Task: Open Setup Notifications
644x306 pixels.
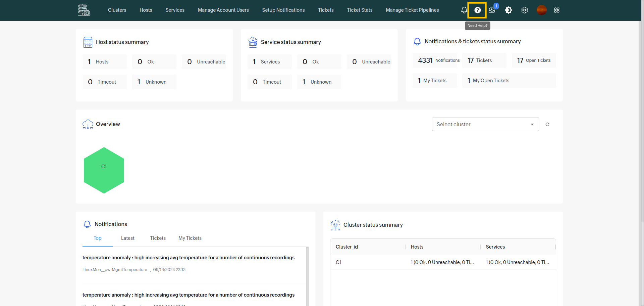Action: click(x=283, y=10)
